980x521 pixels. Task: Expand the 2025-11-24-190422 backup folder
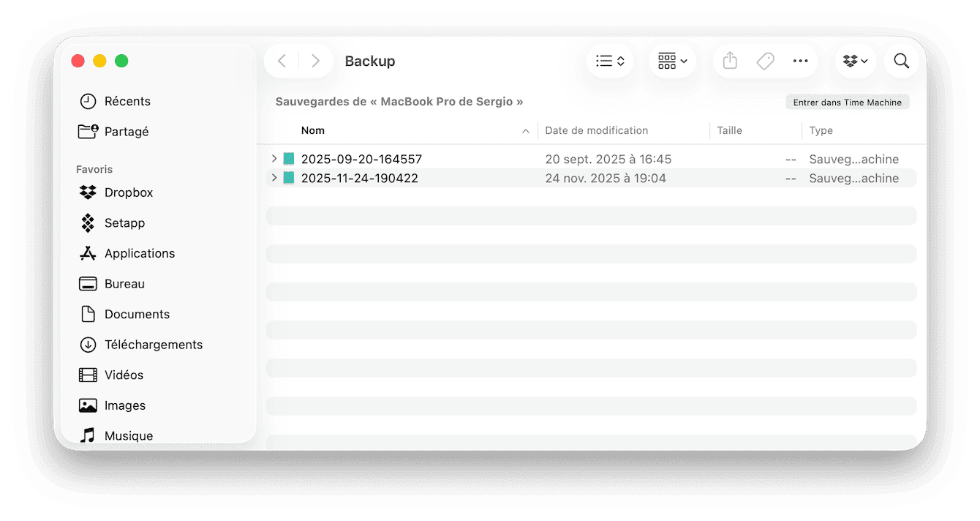click(x=274, y=178)
